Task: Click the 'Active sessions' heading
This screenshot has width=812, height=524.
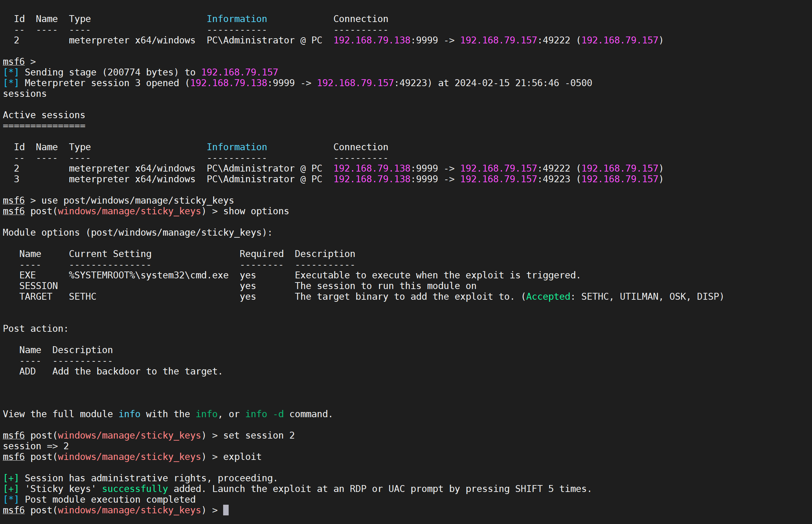Action: pyautogui.click(x=44, y=115)
